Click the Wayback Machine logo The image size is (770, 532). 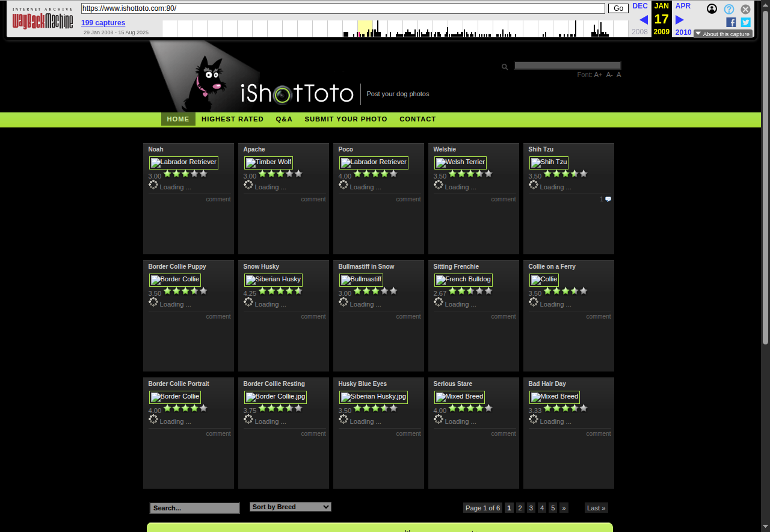pos(43,21)
